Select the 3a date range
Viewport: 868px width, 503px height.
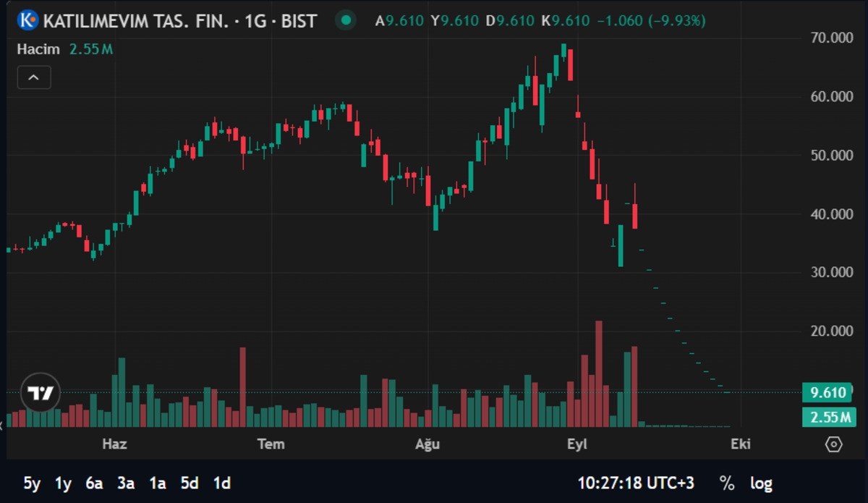[127, 483]
